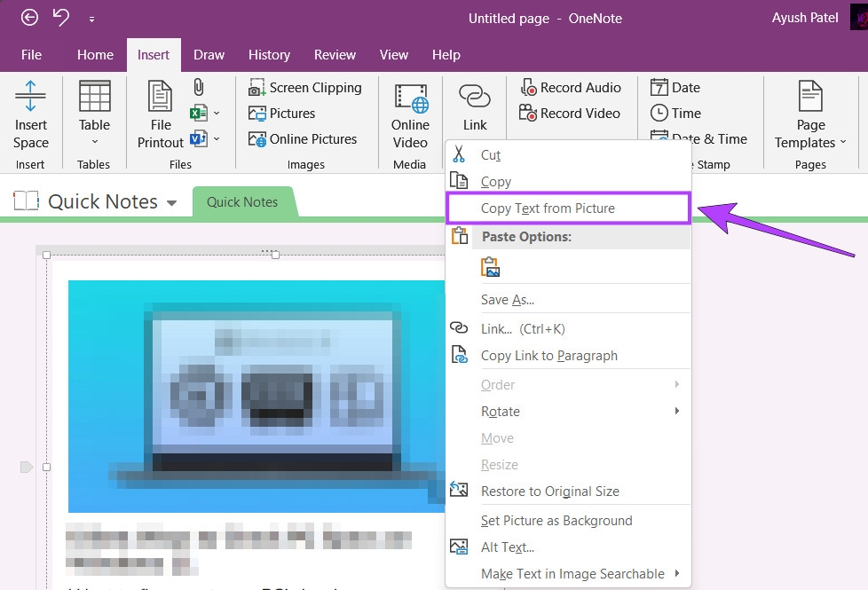868x590 pixels.
Task: Click the Ayush Patel account name
Action: (x=805, y=18)
